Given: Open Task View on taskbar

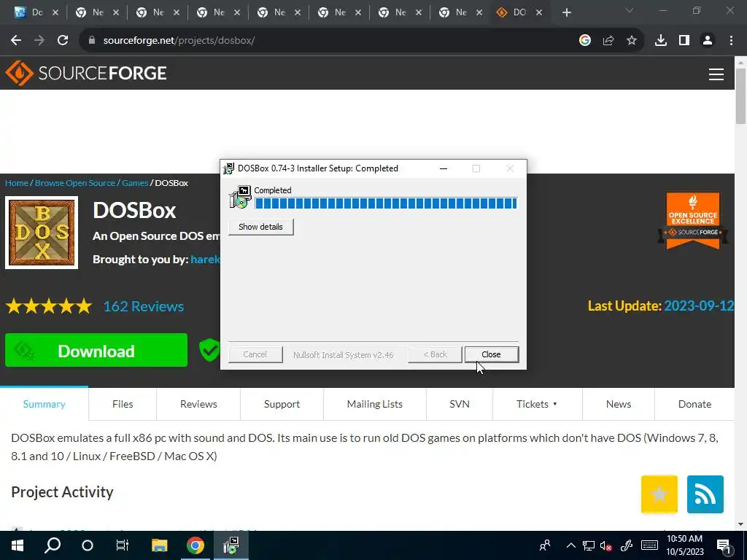Looking at the screenshot, I should [123, 545].
